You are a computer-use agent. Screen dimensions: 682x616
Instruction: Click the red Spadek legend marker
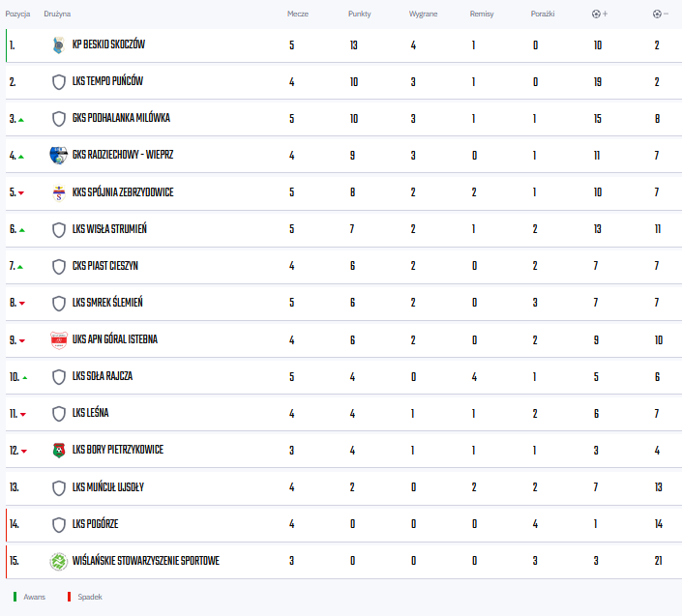[69, 597]
